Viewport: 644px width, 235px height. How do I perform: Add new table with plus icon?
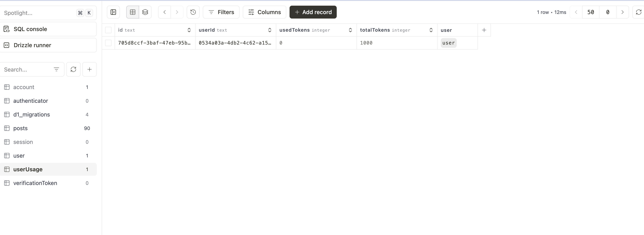point(89,69)
